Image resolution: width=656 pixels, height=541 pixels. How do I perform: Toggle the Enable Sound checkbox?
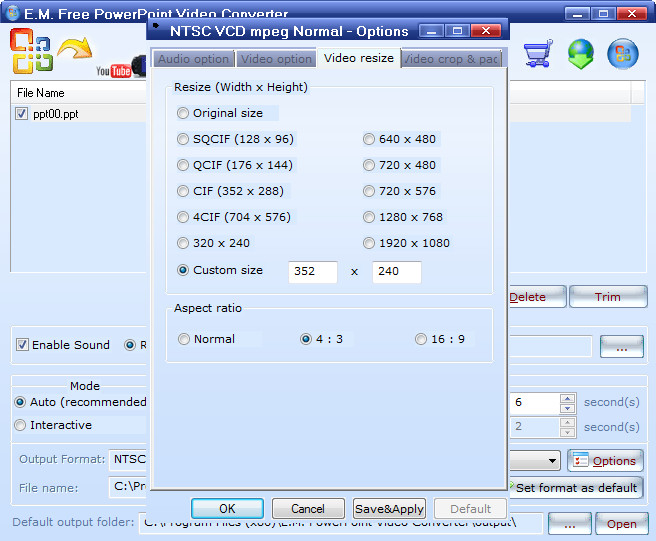22,344
